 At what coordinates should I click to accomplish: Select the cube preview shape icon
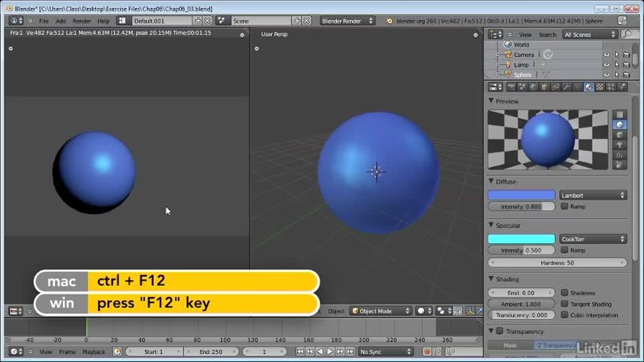[620, 135]
